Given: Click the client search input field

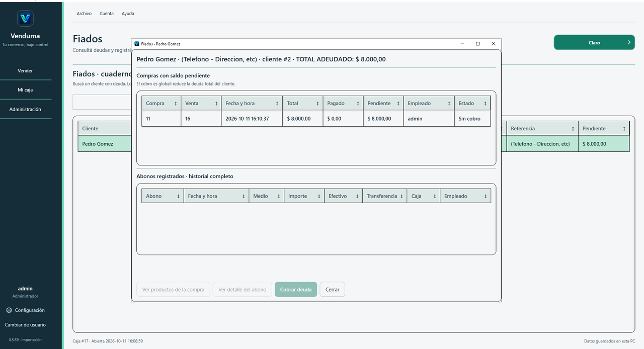Looking at the screenshot, I should [x=102, y=102].
